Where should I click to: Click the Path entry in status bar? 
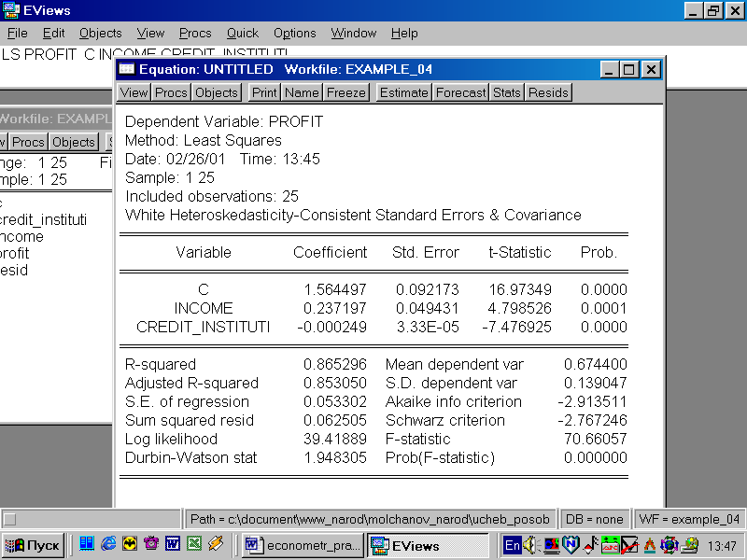[x=370, y=519]
